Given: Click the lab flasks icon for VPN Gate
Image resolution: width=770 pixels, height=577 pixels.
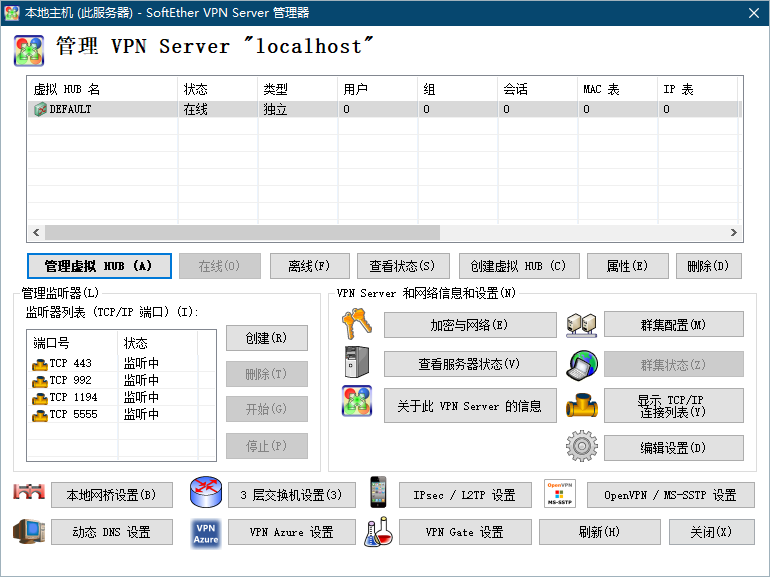Looking at the screenshot, I should pos(378,532).
